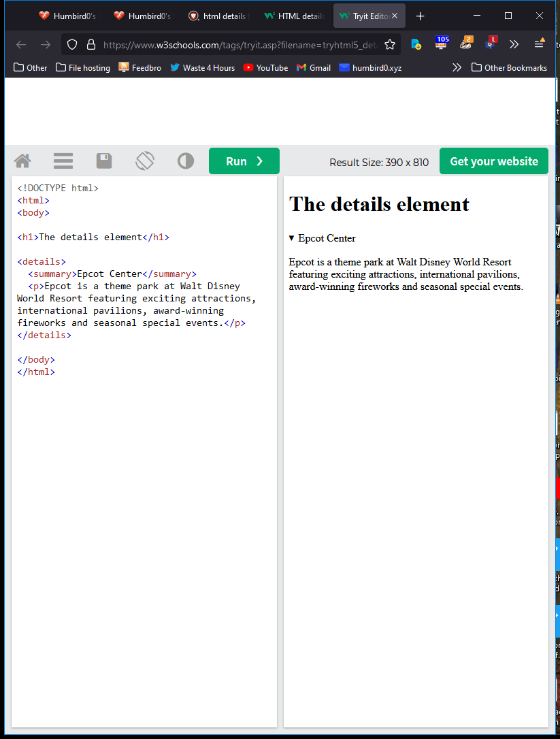Click the save code floppy disk icon

(x=104, y=161)
